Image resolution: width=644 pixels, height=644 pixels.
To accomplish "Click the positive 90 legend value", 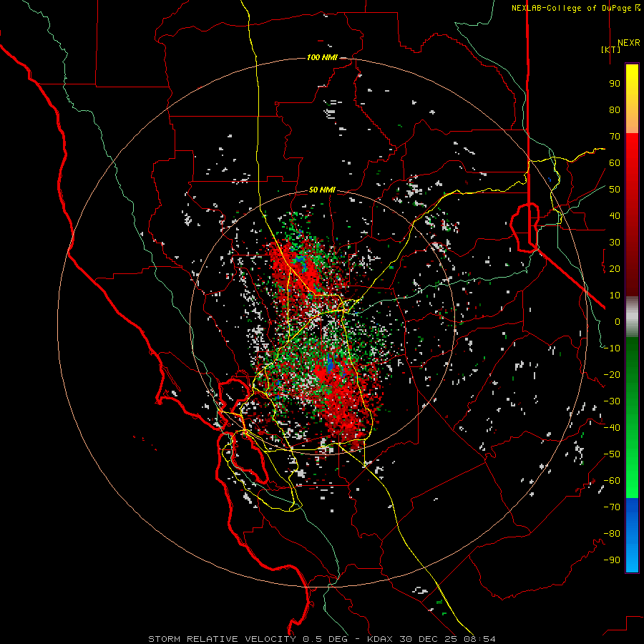I will tap(615, 84).
